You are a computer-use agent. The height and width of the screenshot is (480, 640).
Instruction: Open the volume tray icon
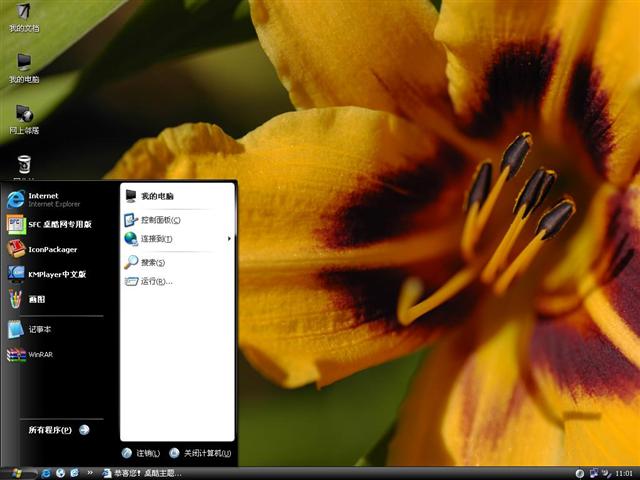click(607, 473)
